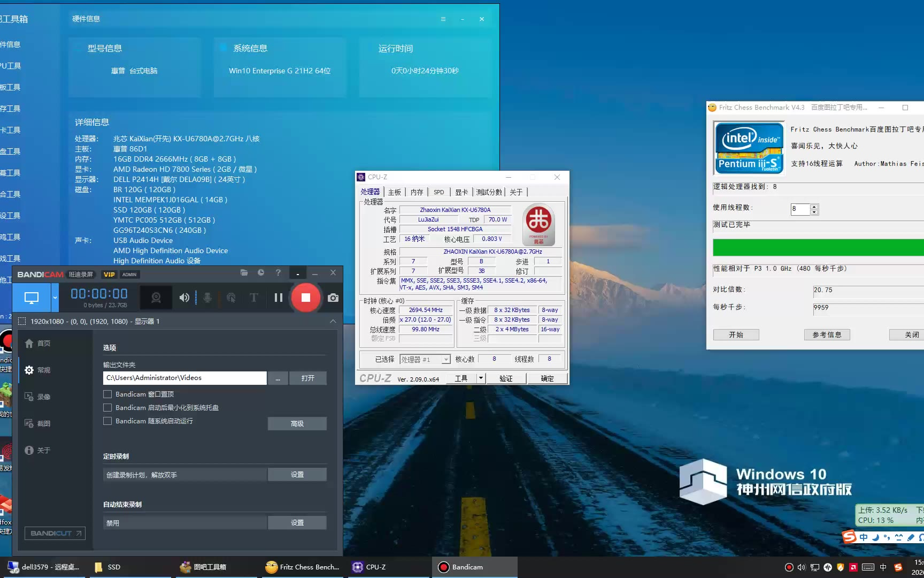Open the folder icon in Bandicam title bar

coord(244,273)
